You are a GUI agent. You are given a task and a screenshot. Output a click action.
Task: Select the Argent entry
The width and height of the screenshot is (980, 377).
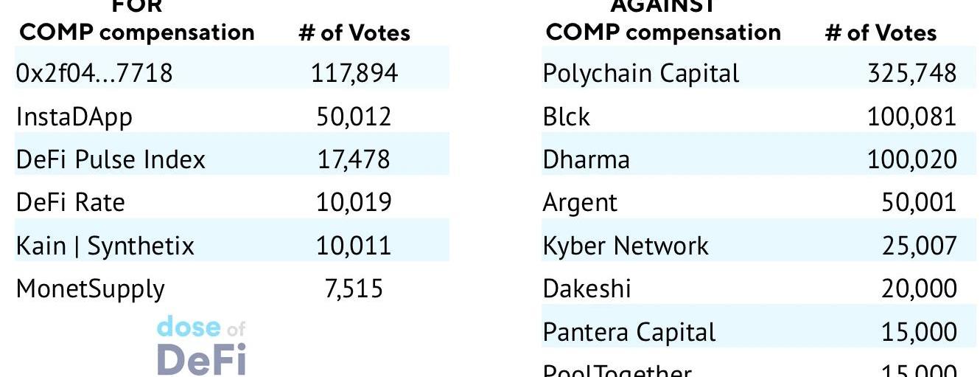tap(580, 202)
